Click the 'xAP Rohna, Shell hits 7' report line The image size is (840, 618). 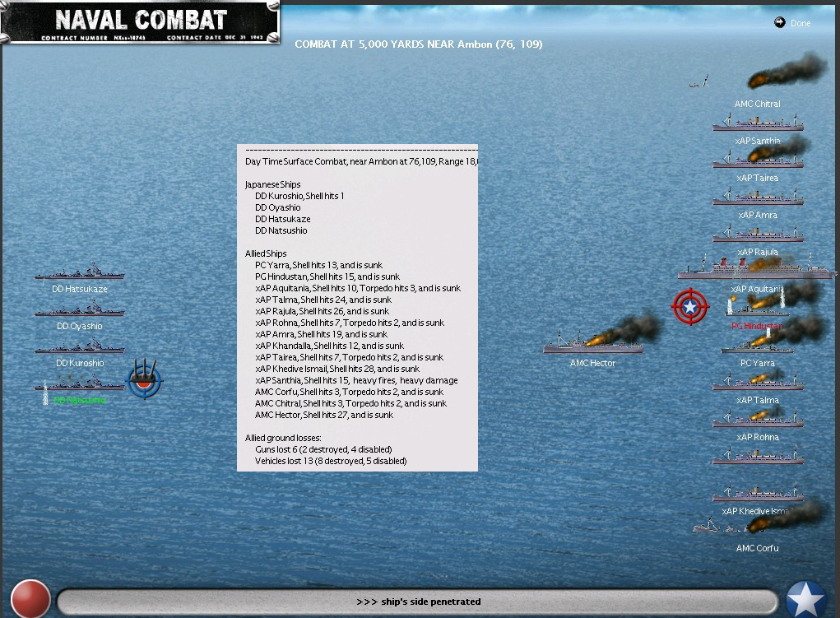click(350, 323)
